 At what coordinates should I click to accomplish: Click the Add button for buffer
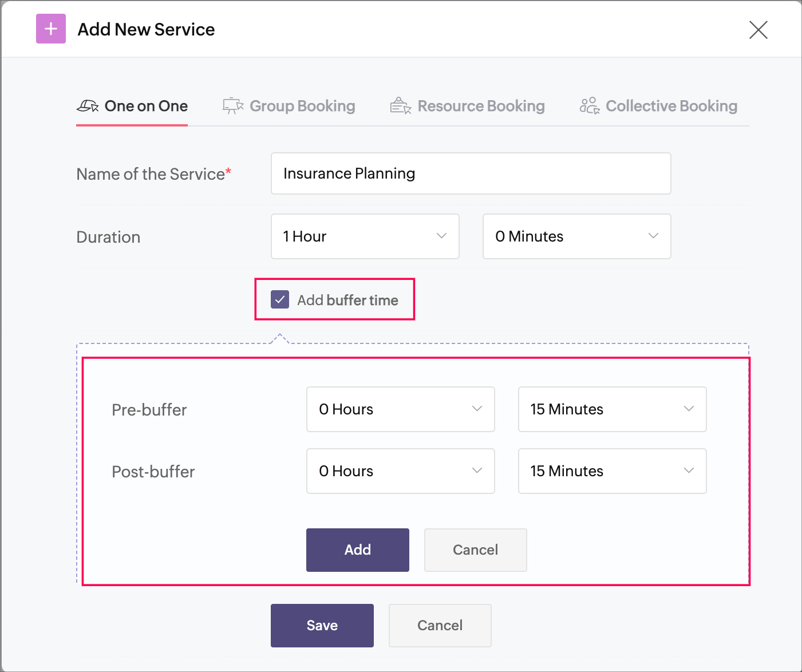point(358,550)
